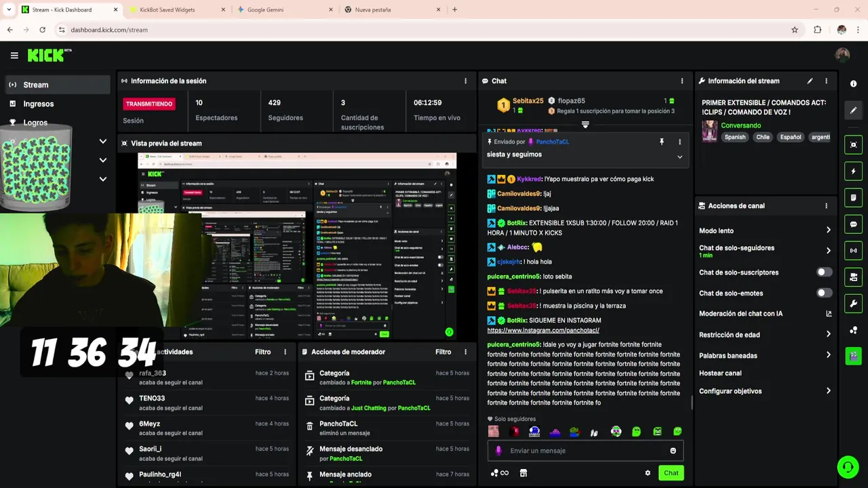Open a new Chrome tab

[454, 9]
